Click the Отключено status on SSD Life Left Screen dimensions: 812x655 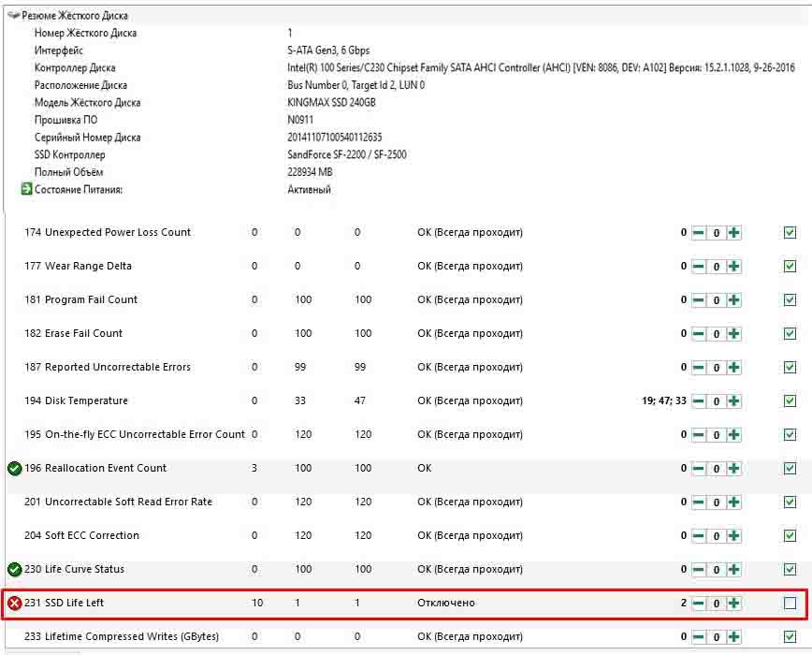pos(446,603)
